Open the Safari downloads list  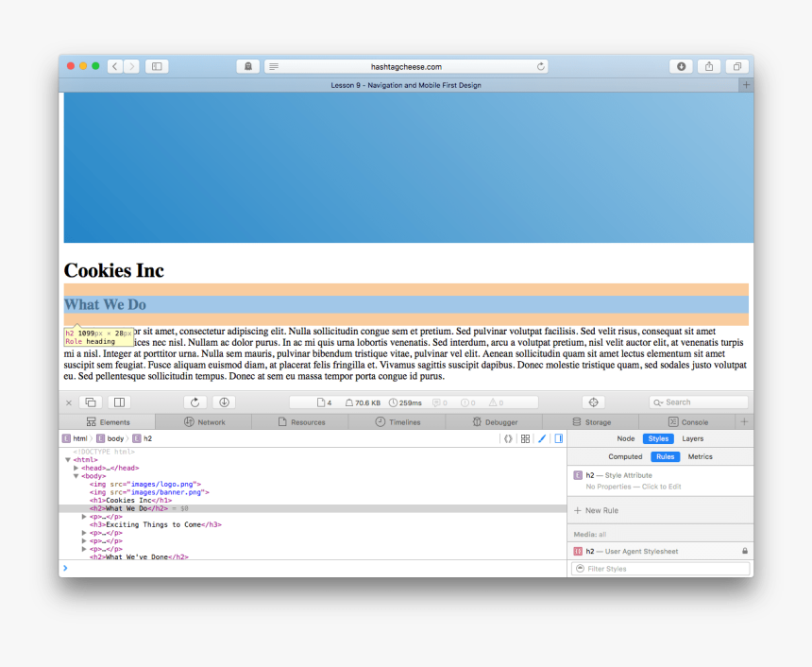coord(681,66)
